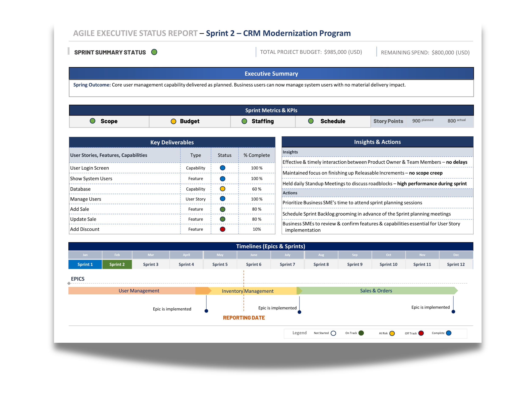Click the June month header
Image resolution: width=532 pixels, height=399 pixels.
(254, 255)
